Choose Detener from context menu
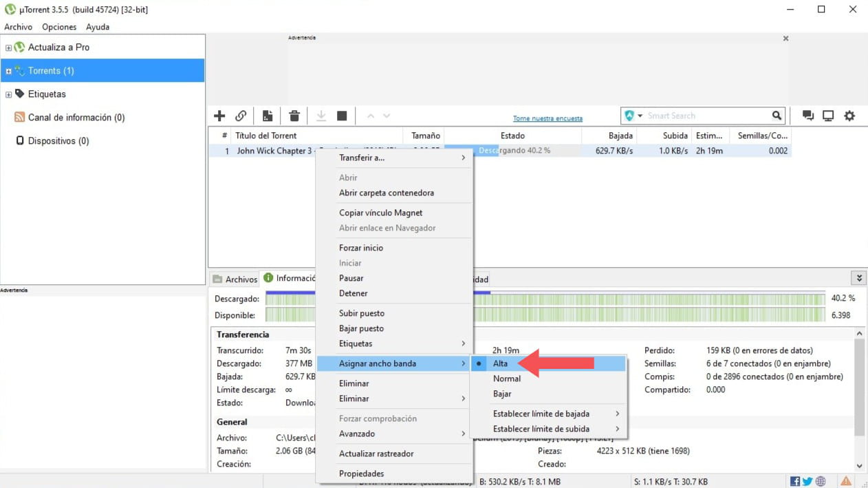 tap(395, 293)
